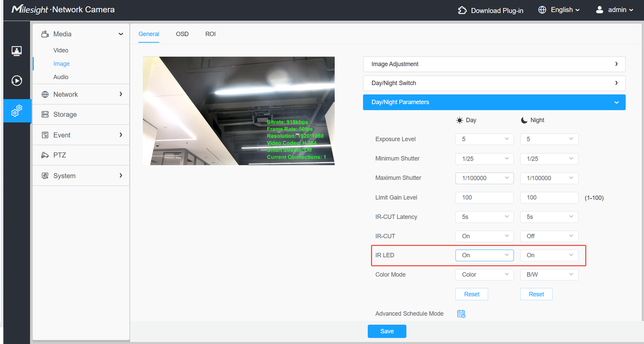Click the System icon in menu
This screenshot has height=344, width=644.
coord(45,176)
